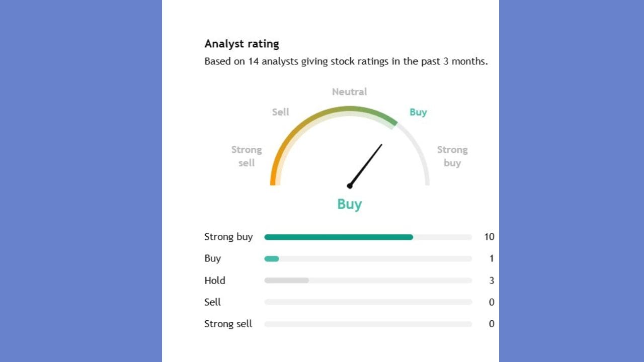Click the Neutral label above the gauge
644x362 pixels.
point(349,92)
